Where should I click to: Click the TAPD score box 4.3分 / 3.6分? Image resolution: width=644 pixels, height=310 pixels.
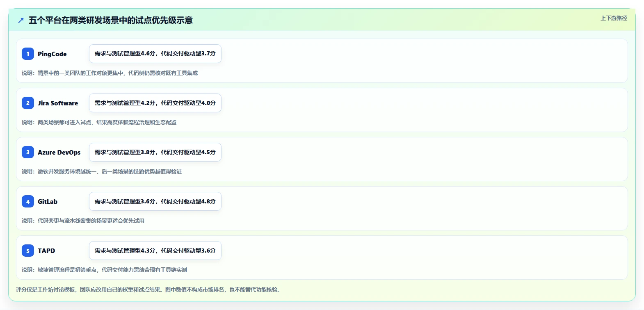tap(155, 251)
